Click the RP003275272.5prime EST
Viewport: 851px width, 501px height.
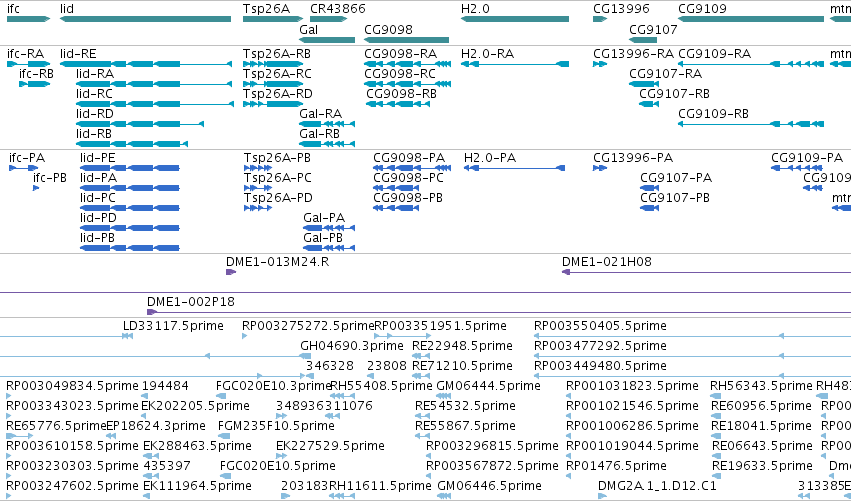click(x=244, y=336)
